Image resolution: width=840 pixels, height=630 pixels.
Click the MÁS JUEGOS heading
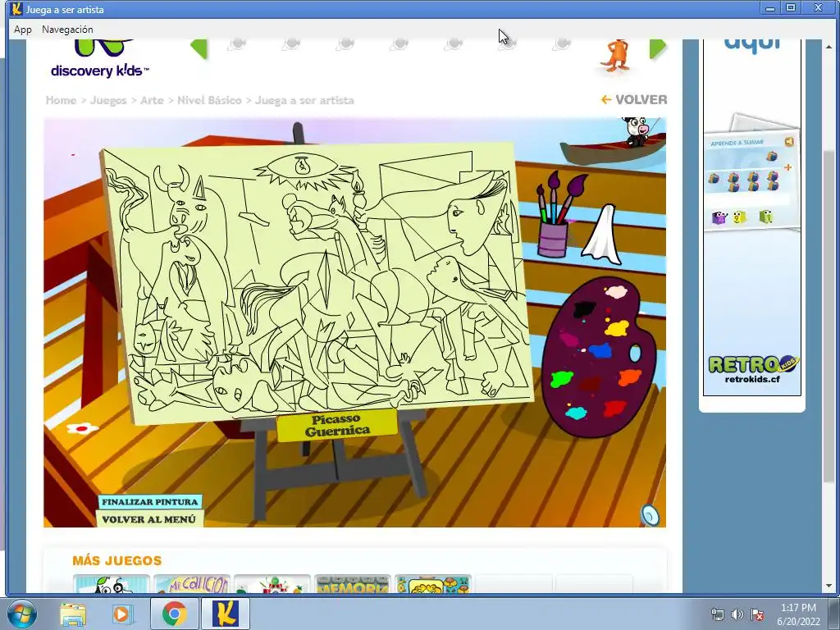point(116,561)
